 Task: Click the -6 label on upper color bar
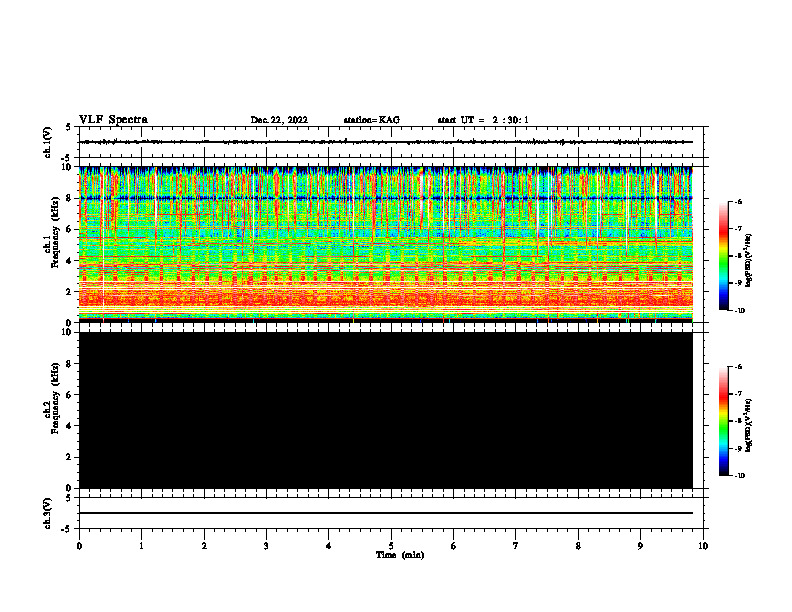pyautogui.click(x=738, y=202)
